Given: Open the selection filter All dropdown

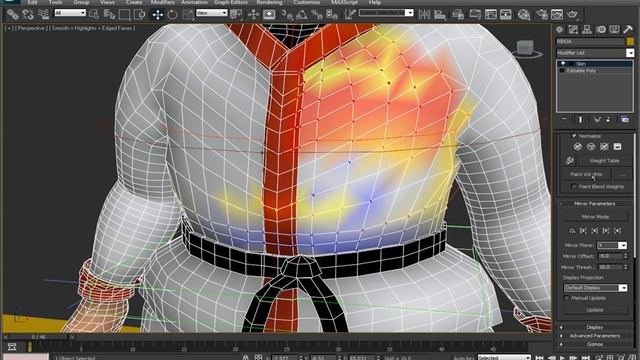Looking at the screenshot, I should point(70,13).
